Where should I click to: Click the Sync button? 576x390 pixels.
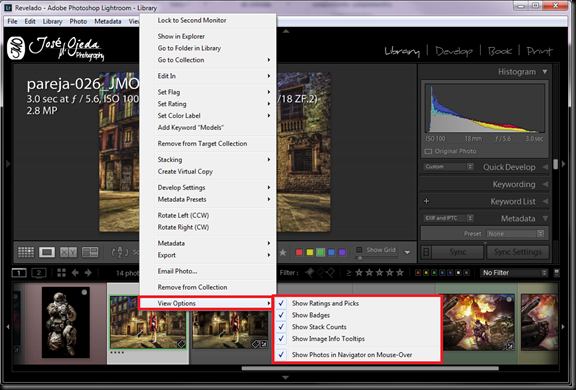click(458, 252)
